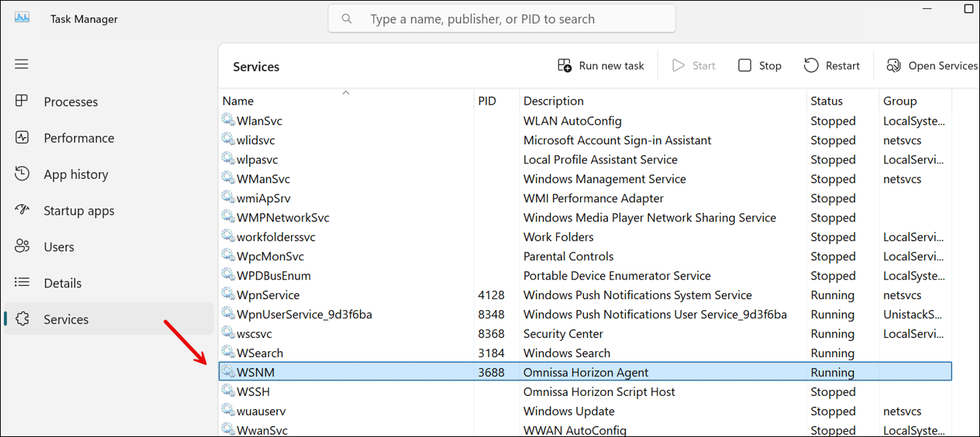The image size is (980, 437).
Task: Click the Stop control for services
Action: pos(759,65)
